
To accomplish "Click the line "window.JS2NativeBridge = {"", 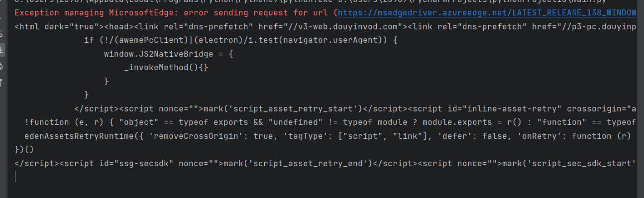I will [x=168, y=54].
